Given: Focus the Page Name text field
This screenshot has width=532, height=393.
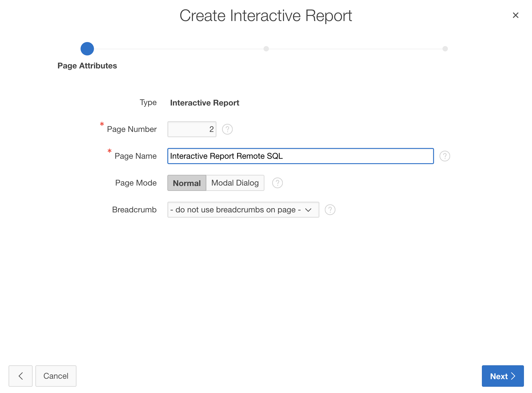Looking at the screenshot, I should point(300,156).
